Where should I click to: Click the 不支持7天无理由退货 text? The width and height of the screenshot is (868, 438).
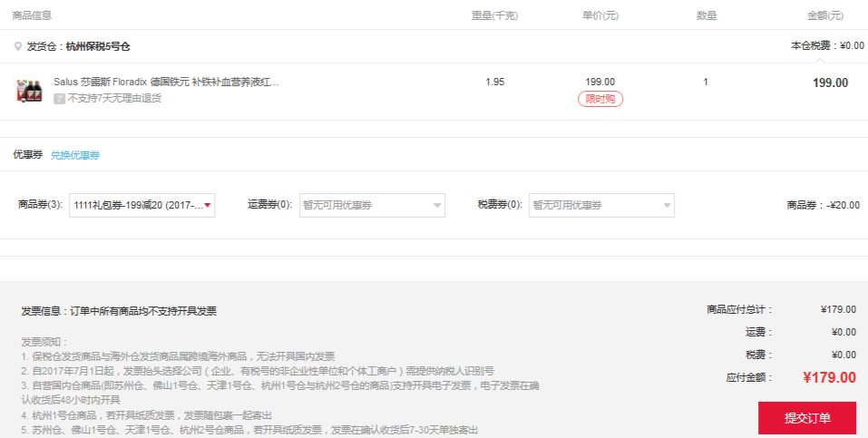point(114,99)
